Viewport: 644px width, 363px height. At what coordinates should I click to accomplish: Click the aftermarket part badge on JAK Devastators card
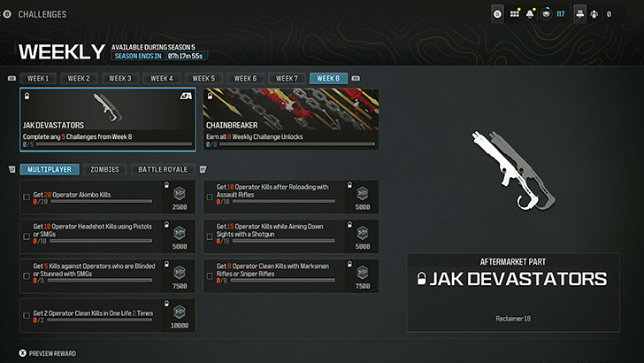click(x=186, y=97)
